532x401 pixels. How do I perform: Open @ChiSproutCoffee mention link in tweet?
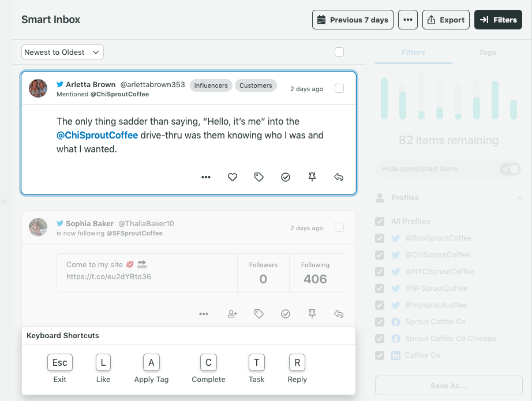point(97,135)
